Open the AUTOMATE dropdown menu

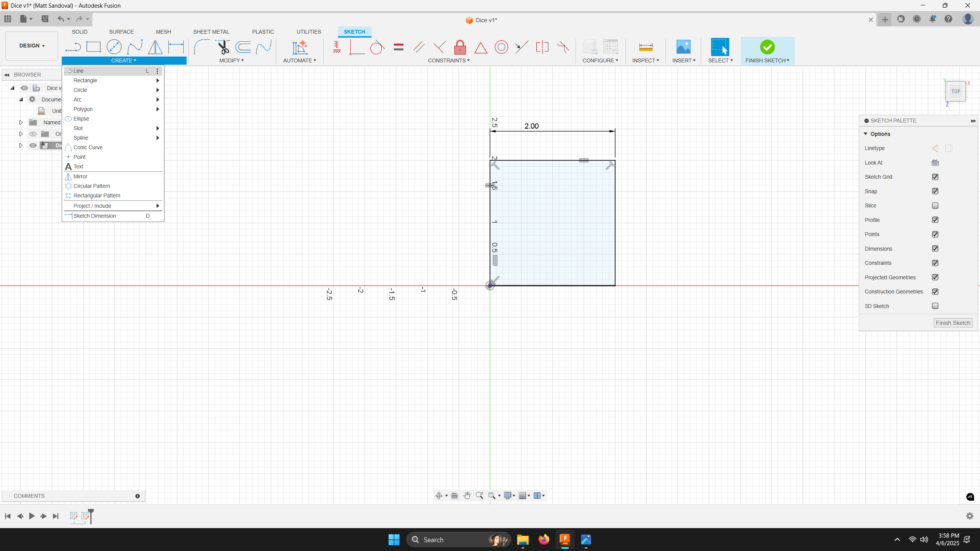[299, 60]
